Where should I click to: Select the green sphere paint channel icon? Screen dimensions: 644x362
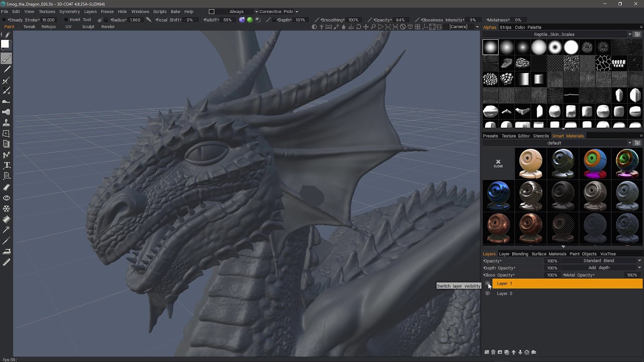pos(250,20)
